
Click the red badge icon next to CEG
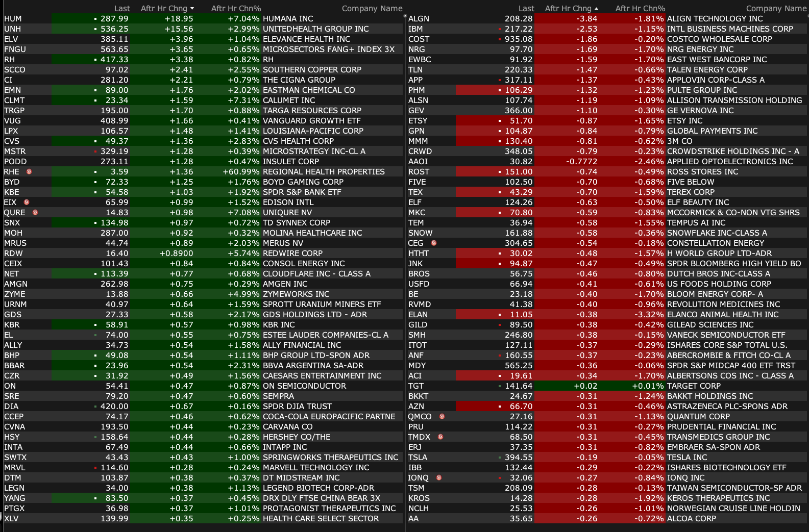tap(434, 243)
